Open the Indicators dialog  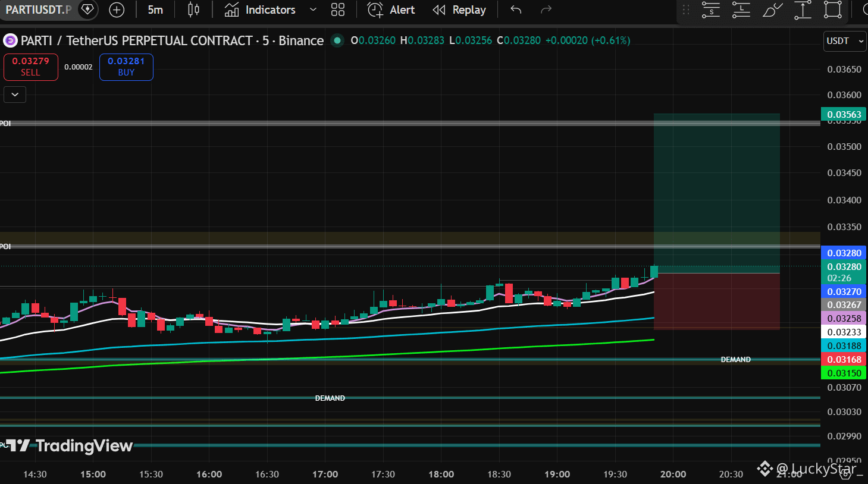pos(260,10)
